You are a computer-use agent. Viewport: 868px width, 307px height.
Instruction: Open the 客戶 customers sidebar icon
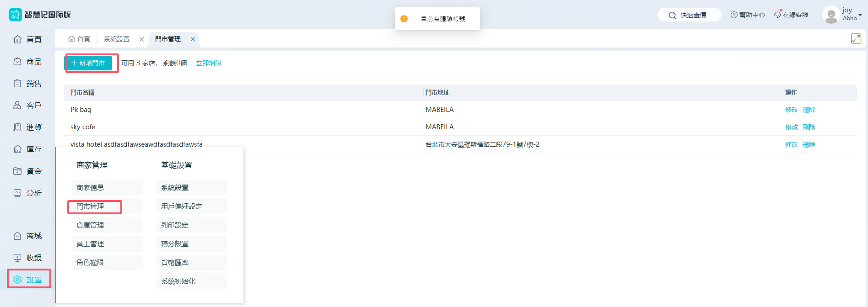point(17,105)
